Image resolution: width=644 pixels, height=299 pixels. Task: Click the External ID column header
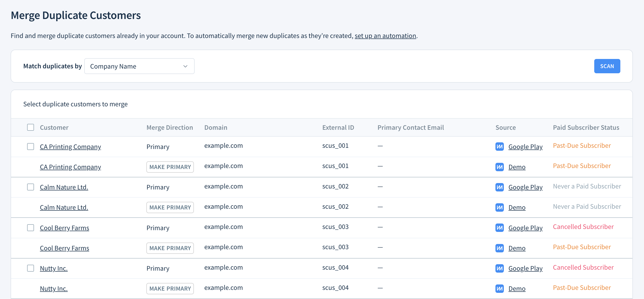(338, 127)
